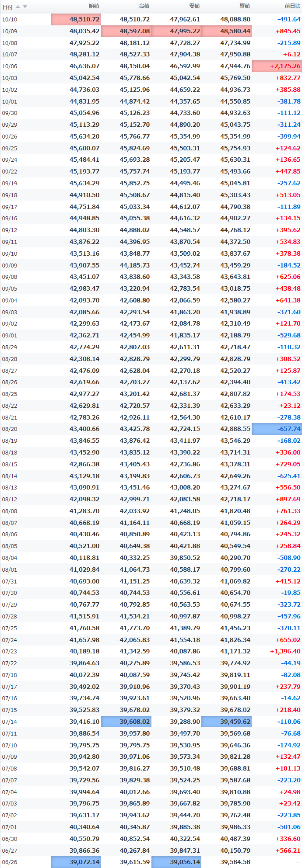
Task: Select the highlighted high value 48,597.08
Action: (126, 31)
